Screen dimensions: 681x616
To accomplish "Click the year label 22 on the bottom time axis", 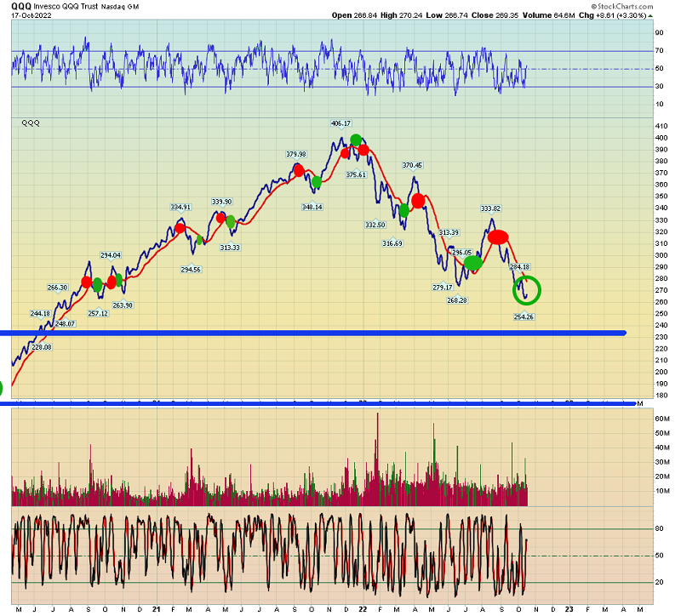I will 363,609.
